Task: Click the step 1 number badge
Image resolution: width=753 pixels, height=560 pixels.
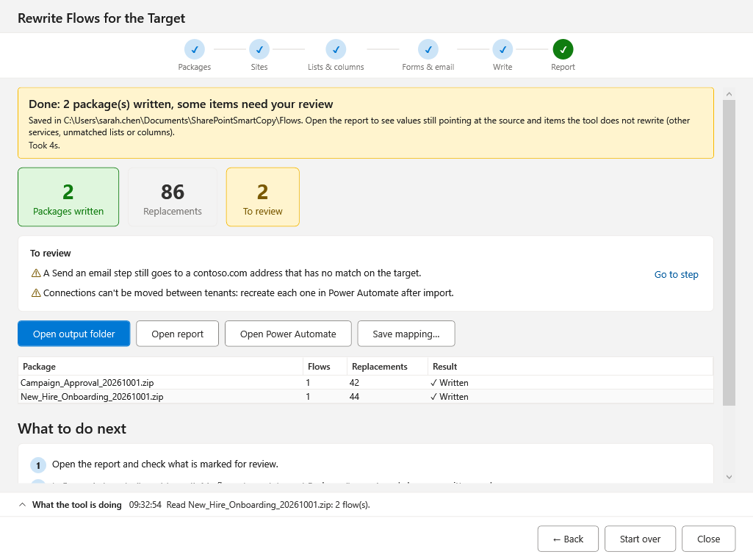Action: 38,465
